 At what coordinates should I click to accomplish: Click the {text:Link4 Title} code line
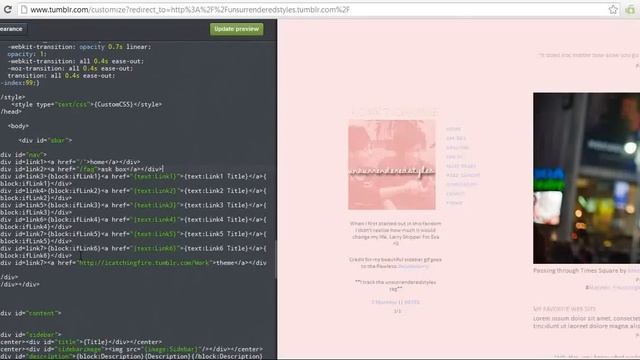click(x=133, y=220)
